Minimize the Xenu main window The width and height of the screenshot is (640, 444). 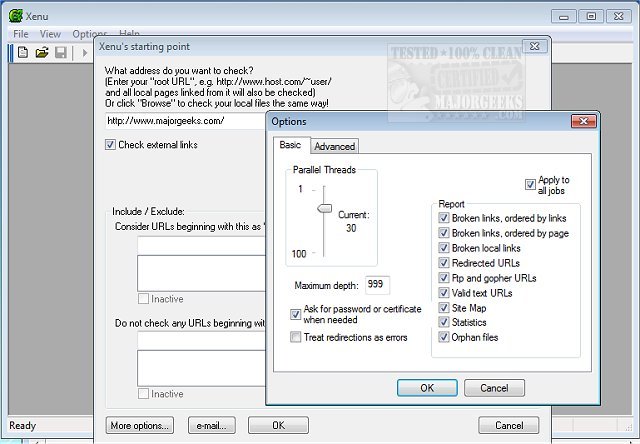tap(564, 17)
